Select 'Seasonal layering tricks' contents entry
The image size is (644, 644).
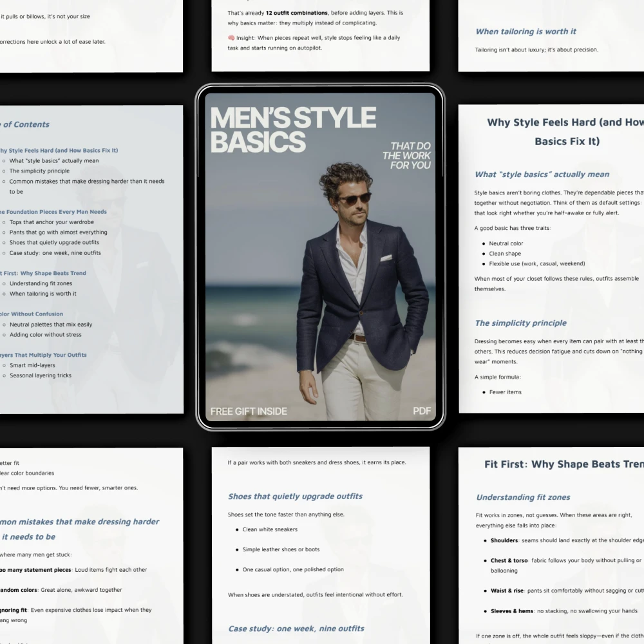[40, 375]
